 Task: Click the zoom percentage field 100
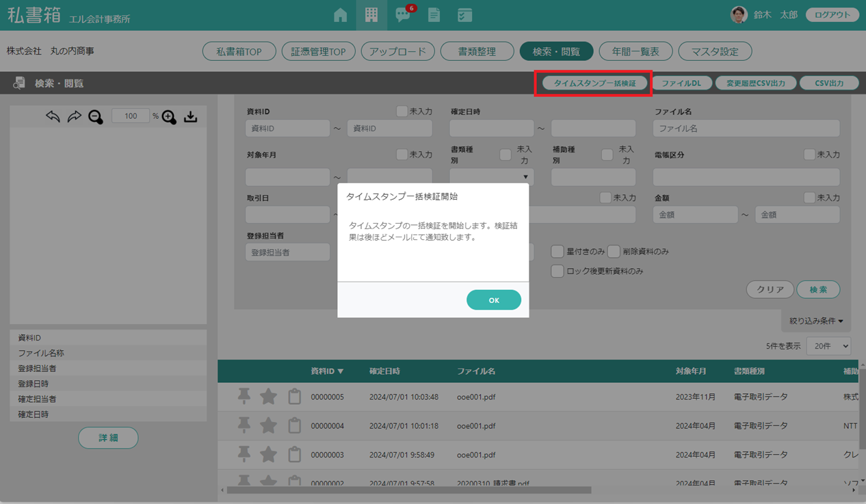click(x=131, y=116)
